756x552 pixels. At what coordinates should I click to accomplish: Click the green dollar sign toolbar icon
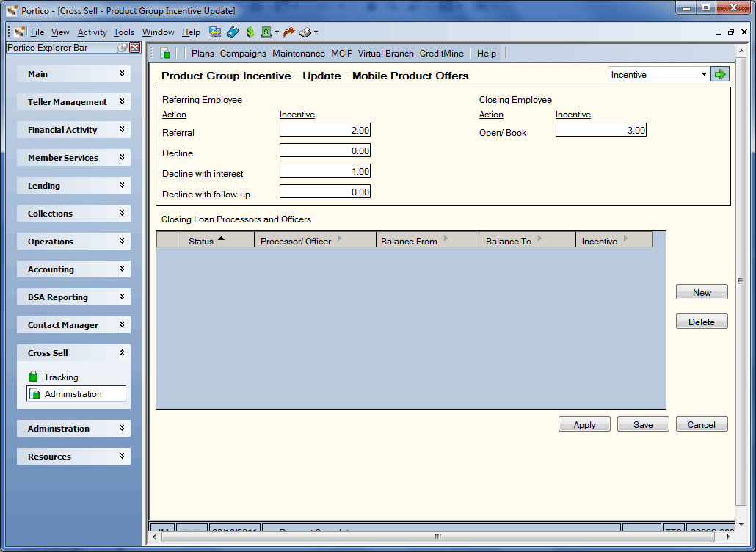(x=250, y=32)
